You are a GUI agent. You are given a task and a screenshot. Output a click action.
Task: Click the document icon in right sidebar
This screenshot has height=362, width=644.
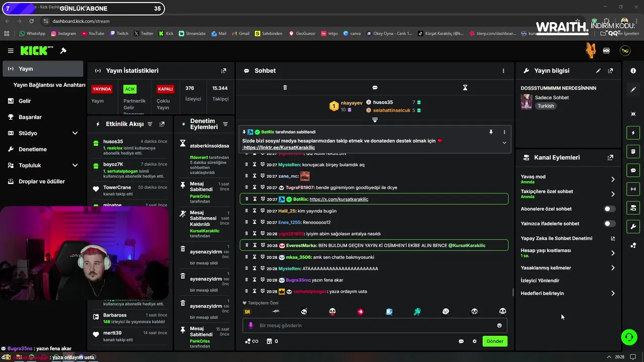[x=633, y=152]
